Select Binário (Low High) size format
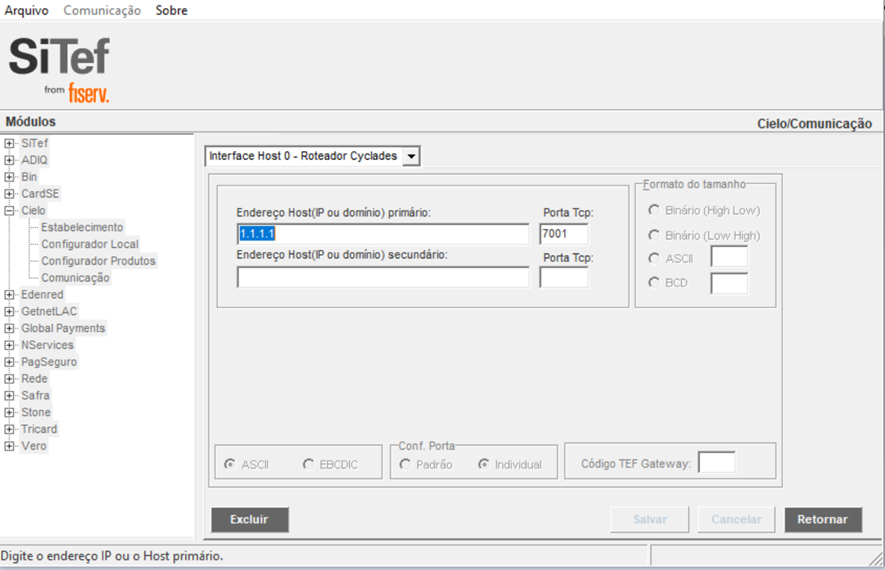The width and height of the screenshot is (885, 570). tap(654, 235)
